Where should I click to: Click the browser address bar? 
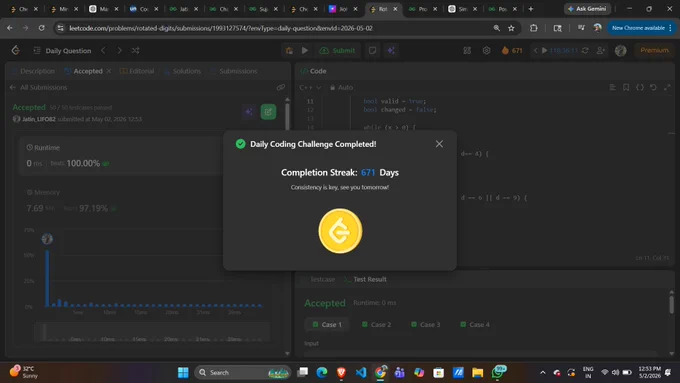[278, 28]
